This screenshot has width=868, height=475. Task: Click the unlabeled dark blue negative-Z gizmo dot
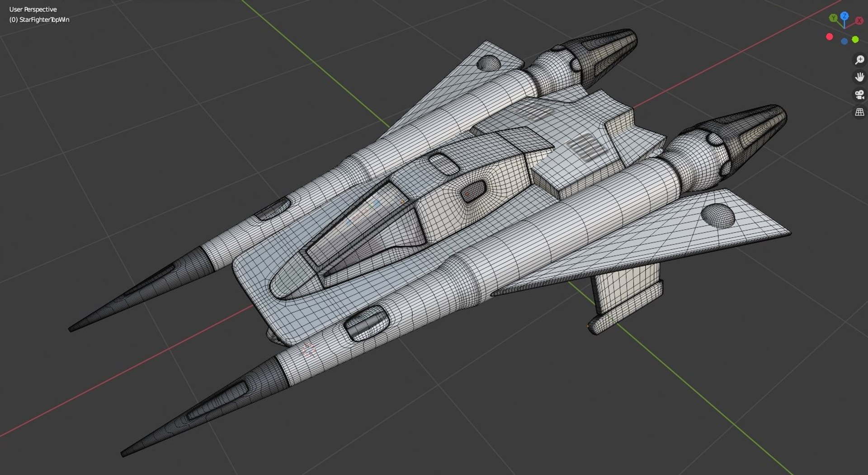(844, 41)
